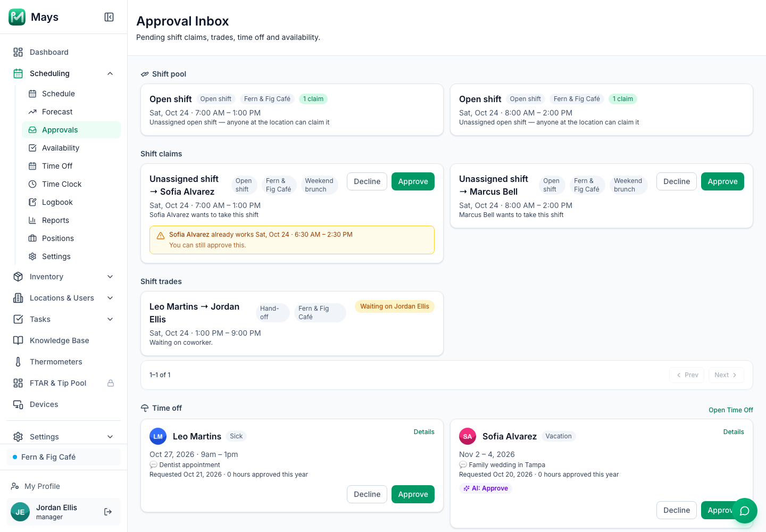Click the AI: Approve suggestion badge
Viewport: 766px width, 532px height.
pos(486,488)
